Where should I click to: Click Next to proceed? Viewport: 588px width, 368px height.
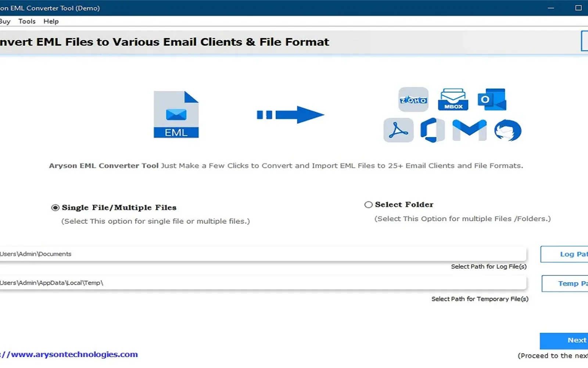[x=564, y=341]
